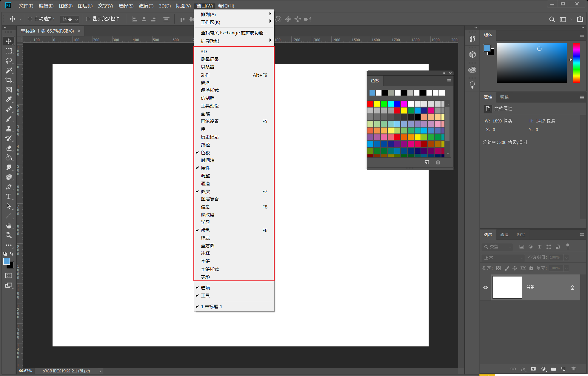Switch to the 调整 panel tab
The width and height of the screenshot is (588, 376).
pyautogui.click(x=504, y=97)
